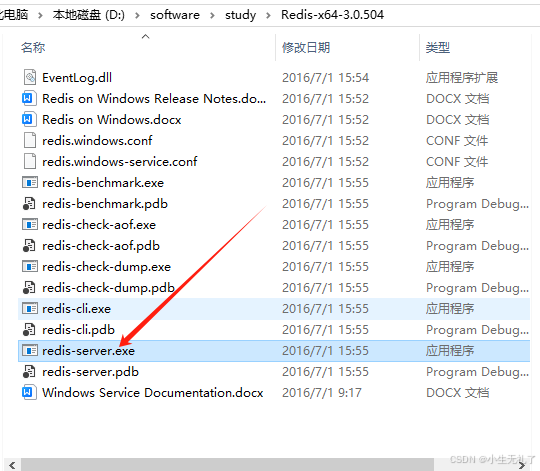Click the icon next to redis-cli.pdb
Viewport: 540px width, 471px height.
point(29,329)
